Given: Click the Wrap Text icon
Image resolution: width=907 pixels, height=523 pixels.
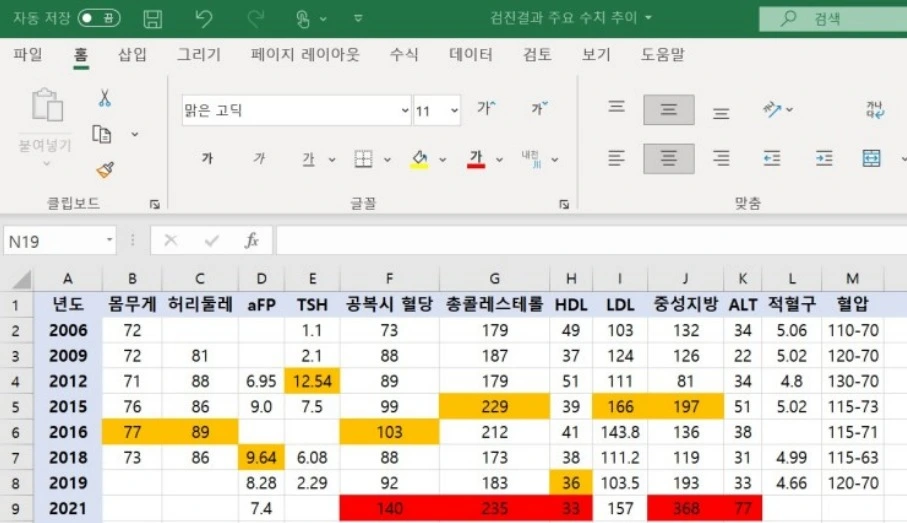Looking at the screenshot, I should click(x=874, y=109).
